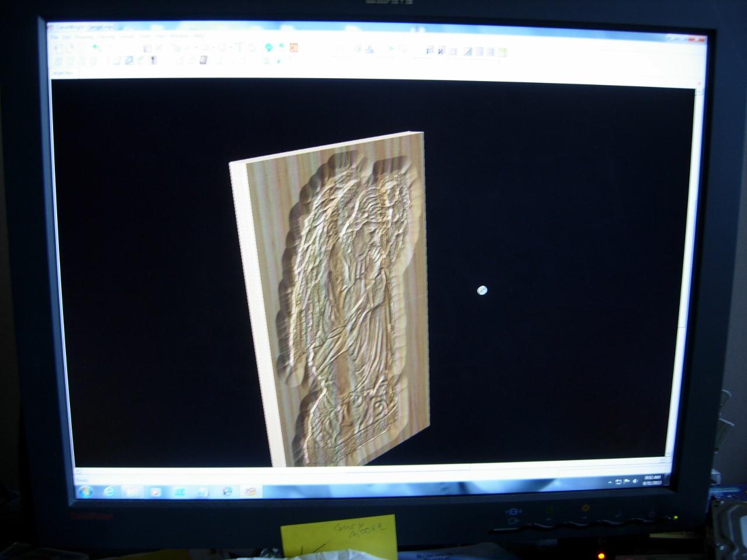
Task: Open the Edit menu
Action: coord(67,37)
